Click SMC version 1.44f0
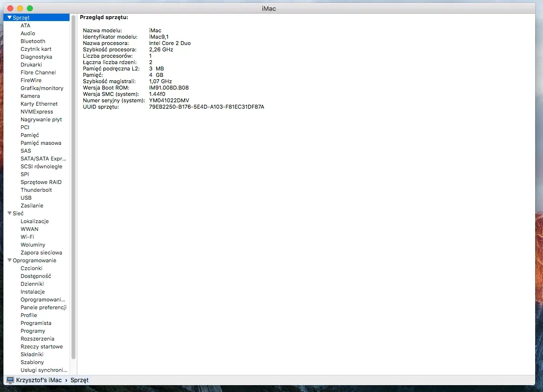The width and height of the screenshot is (543, 392). pos(157,94)
